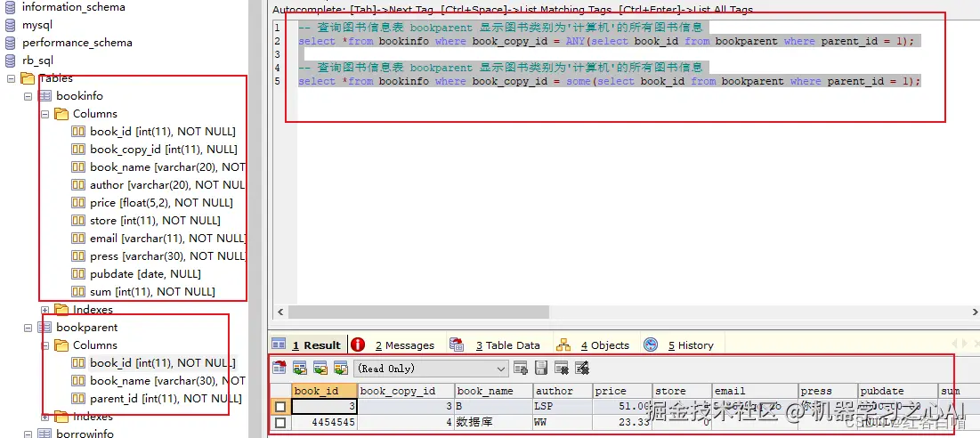Select book_copy_id [int(11), NULL] column

[x=164, y=150]
